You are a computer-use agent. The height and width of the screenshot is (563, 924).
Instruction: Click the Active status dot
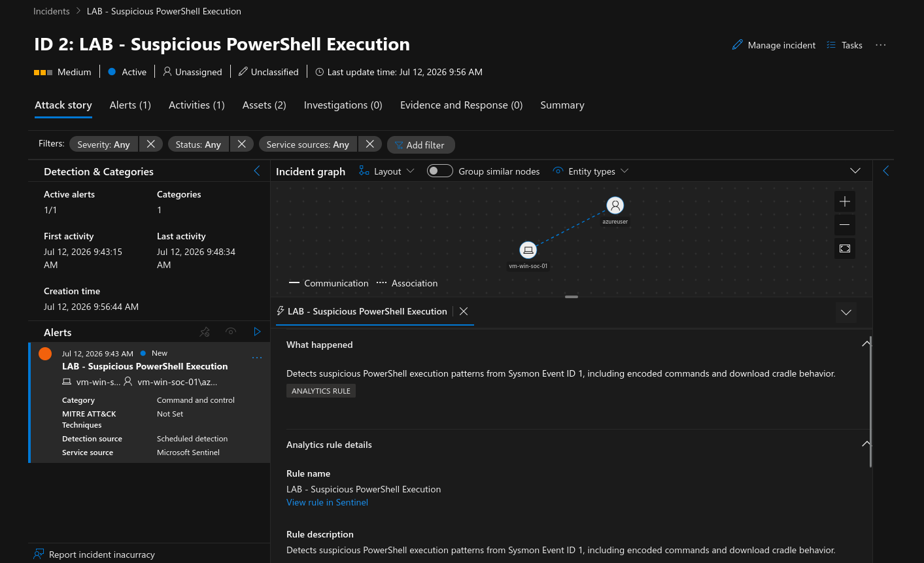(x=112, y=71)
